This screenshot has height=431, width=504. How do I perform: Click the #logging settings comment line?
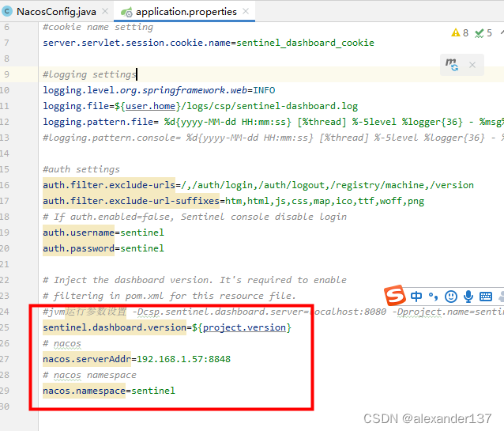point(89,74)
